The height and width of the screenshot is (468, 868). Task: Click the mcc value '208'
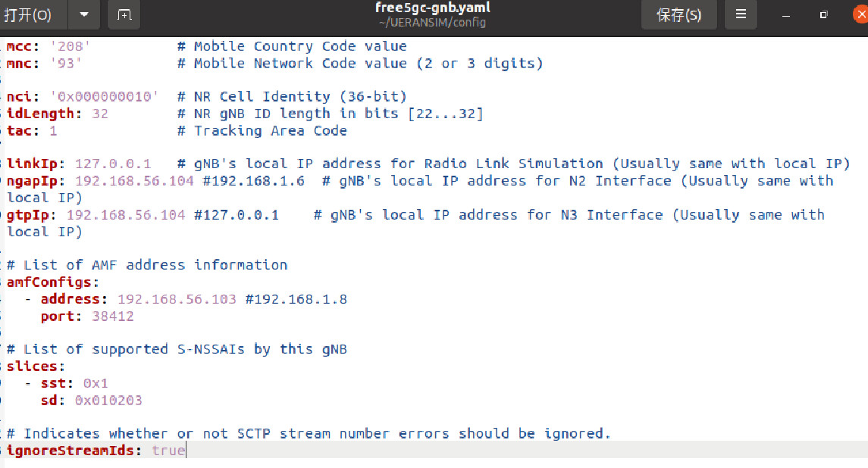[x=71, y=46]
